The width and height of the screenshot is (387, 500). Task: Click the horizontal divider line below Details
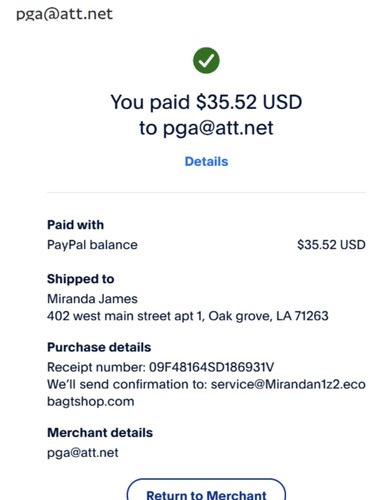click(206, 192)
